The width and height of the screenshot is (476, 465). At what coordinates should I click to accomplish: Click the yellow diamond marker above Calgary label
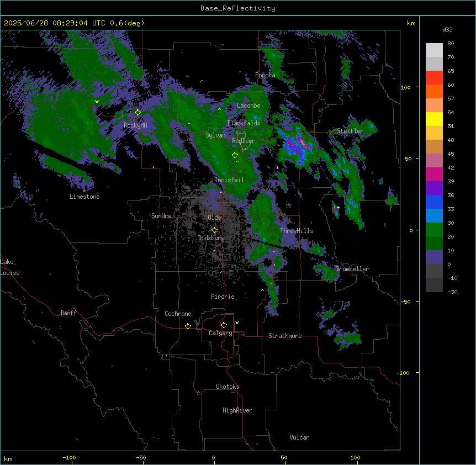(x=224, y=325)
